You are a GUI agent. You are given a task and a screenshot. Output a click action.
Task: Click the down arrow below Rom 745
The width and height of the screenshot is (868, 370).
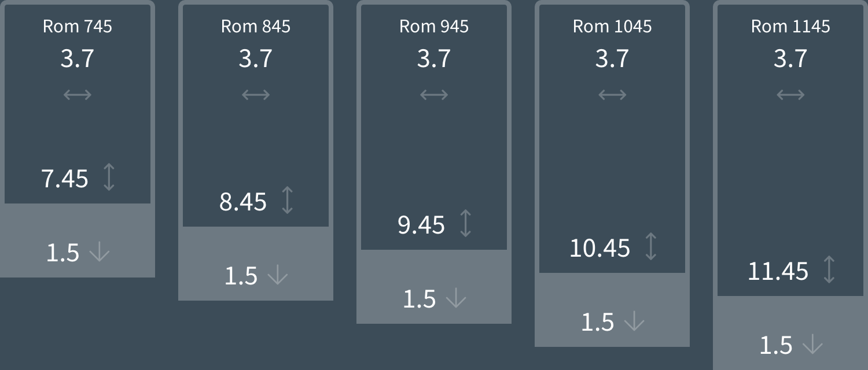pyautogui.click(x=100, y=252)
